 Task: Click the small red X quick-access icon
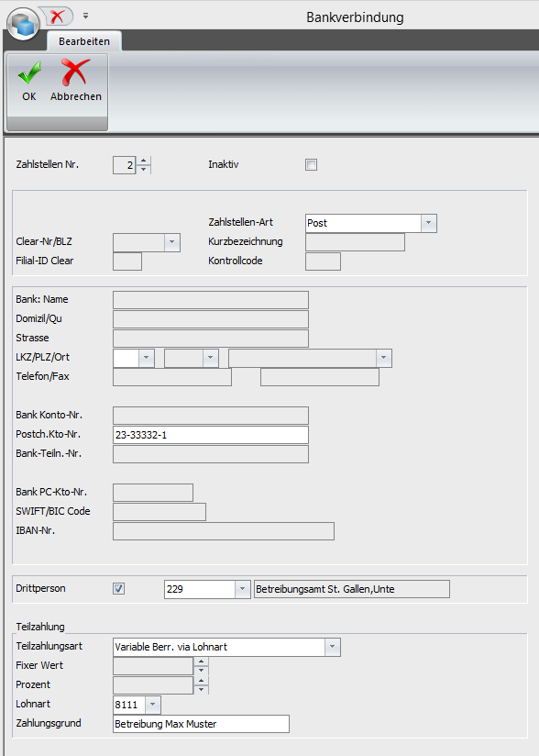coord(58,17)
